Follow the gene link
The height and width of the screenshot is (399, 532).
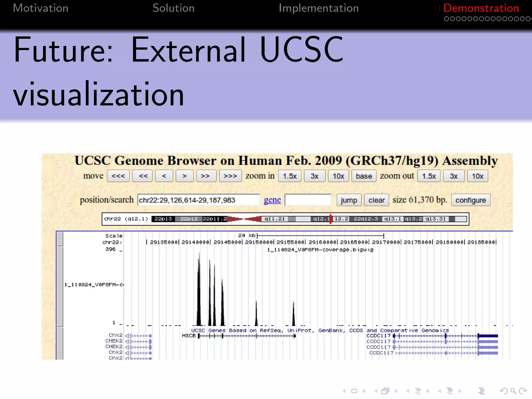click(272, 200)
